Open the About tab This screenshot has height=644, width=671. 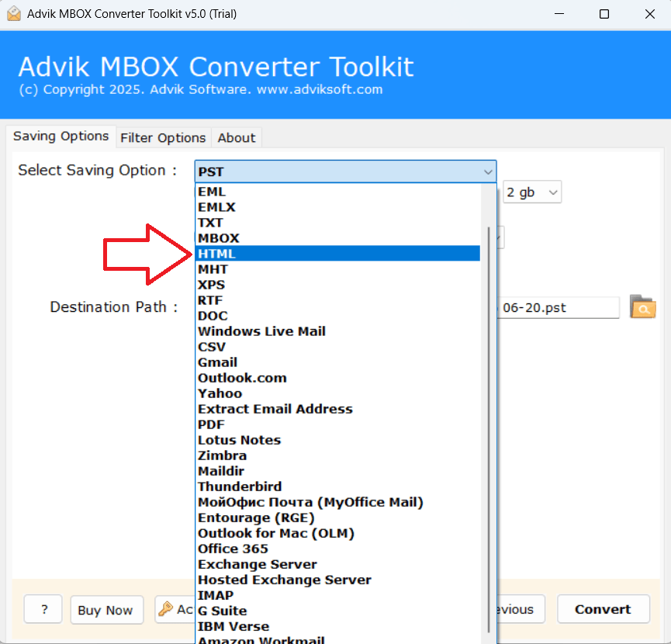[x=237, y=138]
